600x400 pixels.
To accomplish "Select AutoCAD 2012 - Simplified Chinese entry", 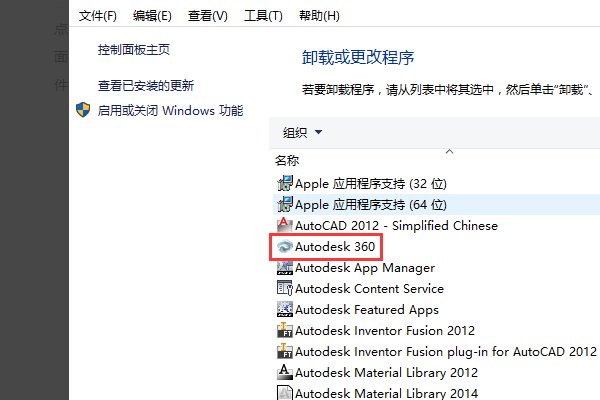I will click(396, 225).
